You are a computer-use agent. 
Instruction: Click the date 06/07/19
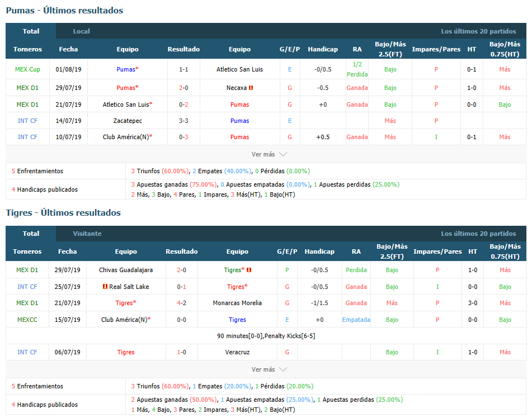point(68,352)
